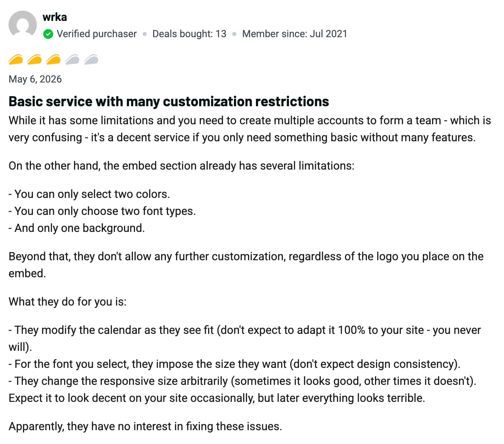Click the line about imposed font size

[x=235, y=364]
